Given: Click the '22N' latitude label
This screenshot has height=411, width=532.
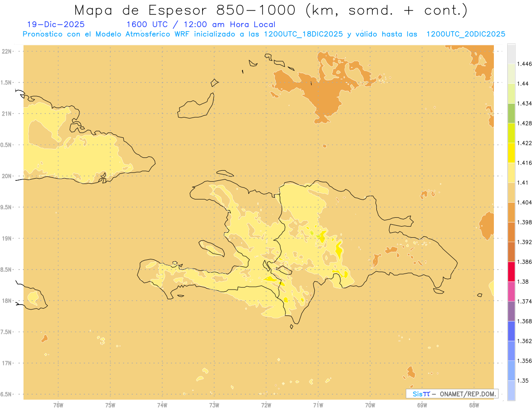Looking at the screenshot, I should (7, 51).
